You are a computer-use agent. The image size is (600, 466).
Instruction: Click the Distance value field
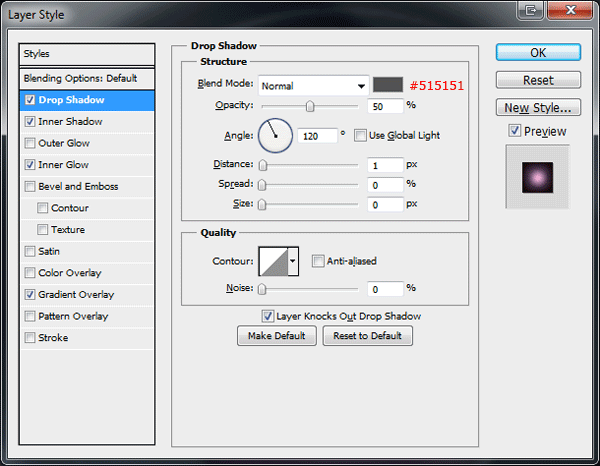click(x=385, y=165)
